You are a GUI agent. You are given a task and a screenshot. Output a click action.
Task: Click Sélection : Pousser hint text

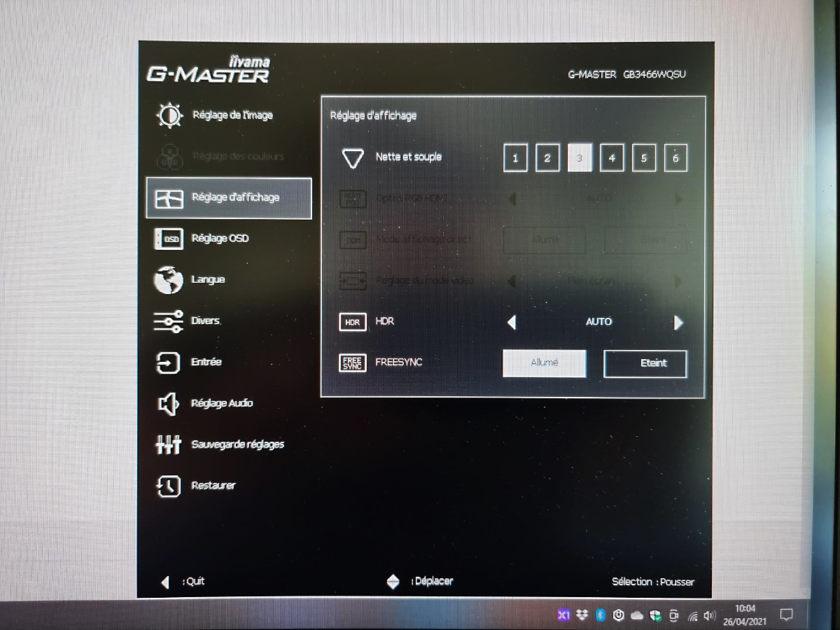(653, 582)
